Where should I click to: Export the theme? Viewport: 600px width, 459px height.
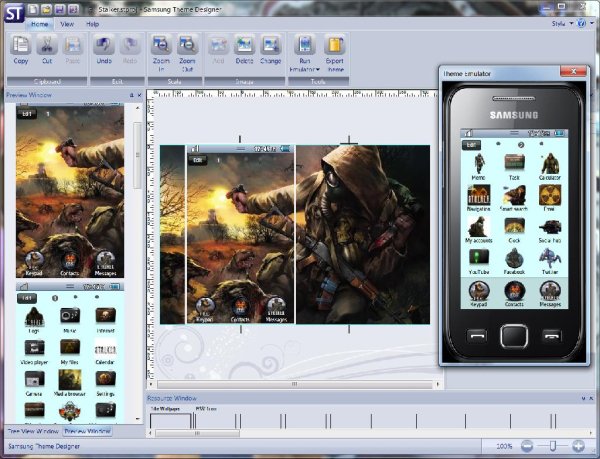click(334, 45)
